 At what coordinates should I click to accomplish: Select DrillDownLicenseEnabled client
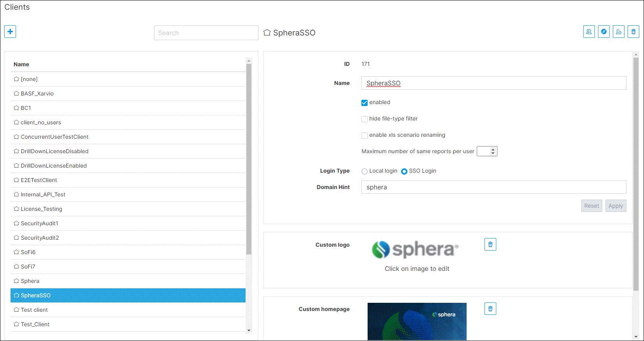click(x=128, y=166)
